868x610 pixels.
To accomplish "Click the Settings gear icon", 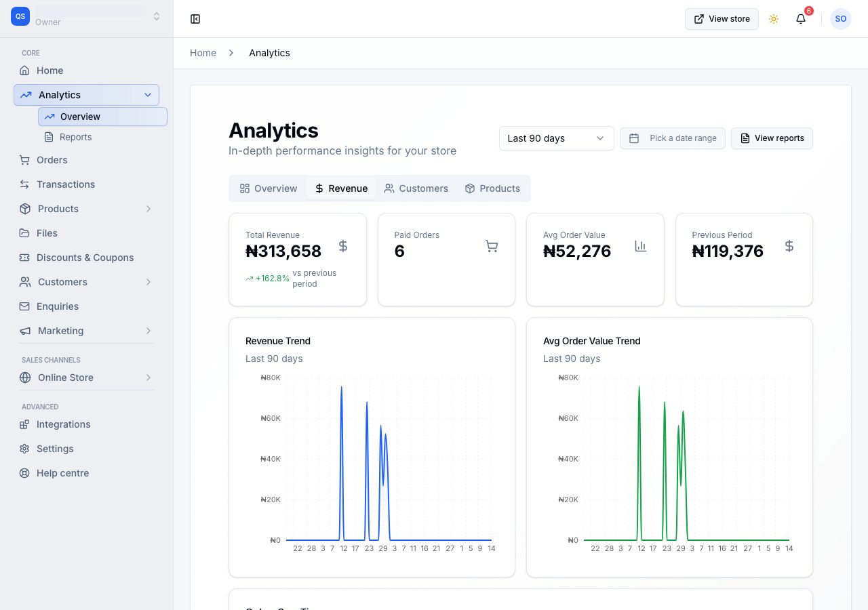I will (24, 449).
